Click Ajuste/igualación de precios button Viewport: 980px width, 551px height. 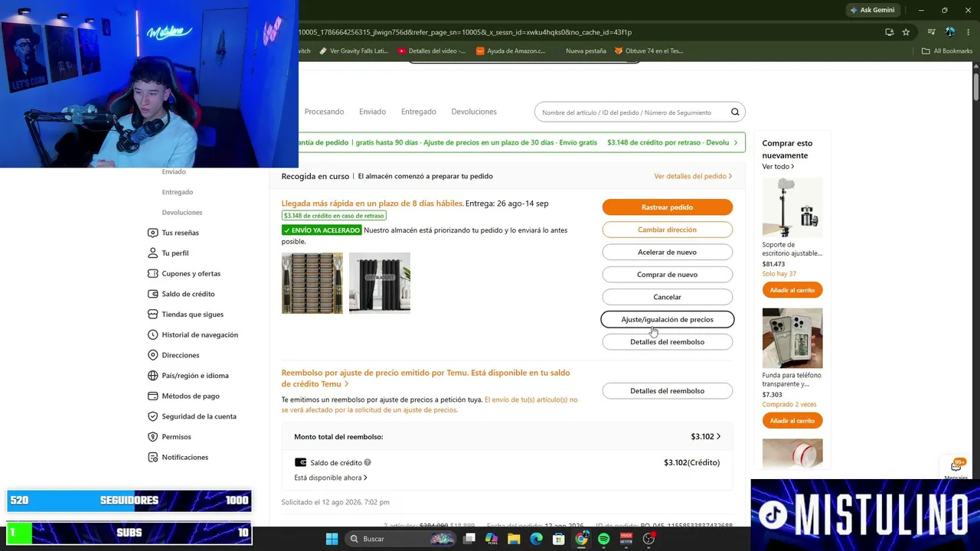point(668,319)
